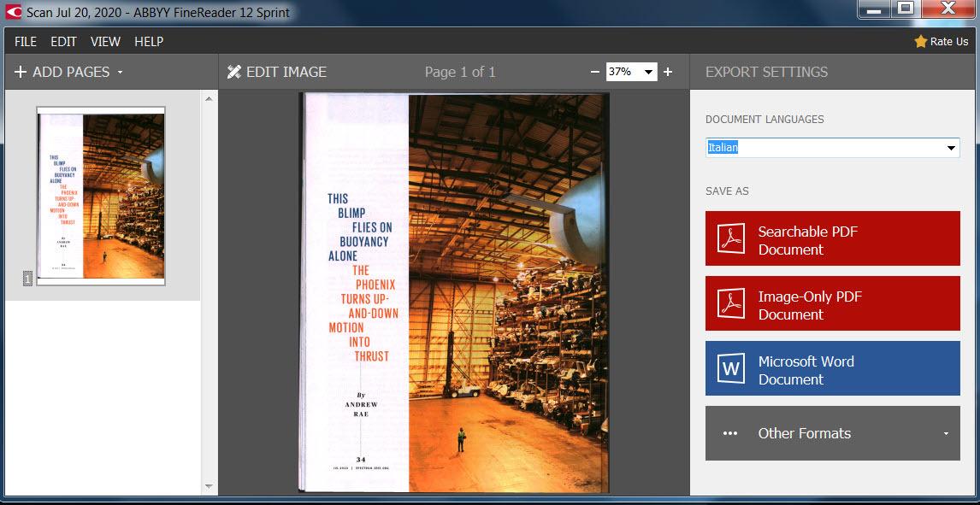Image resolution: width=980 pixels, height=505 pixels.
Task: Click the Word icon on Microsoft Word Document
Action: tap(731, 367)
